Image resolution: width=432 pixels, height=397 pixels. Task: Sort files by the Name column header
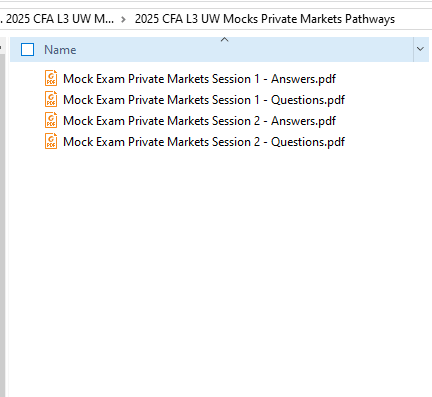pos(60,50)
